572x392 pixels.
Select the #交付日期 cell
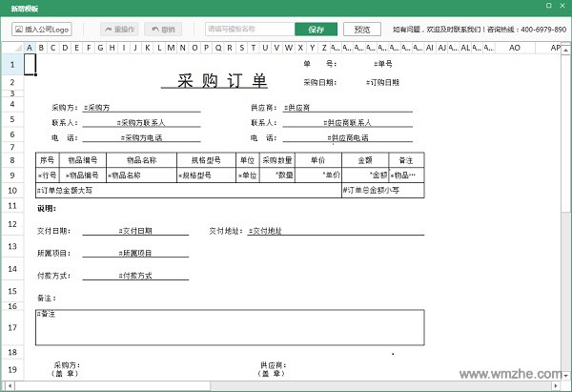[x=135, y=231]
